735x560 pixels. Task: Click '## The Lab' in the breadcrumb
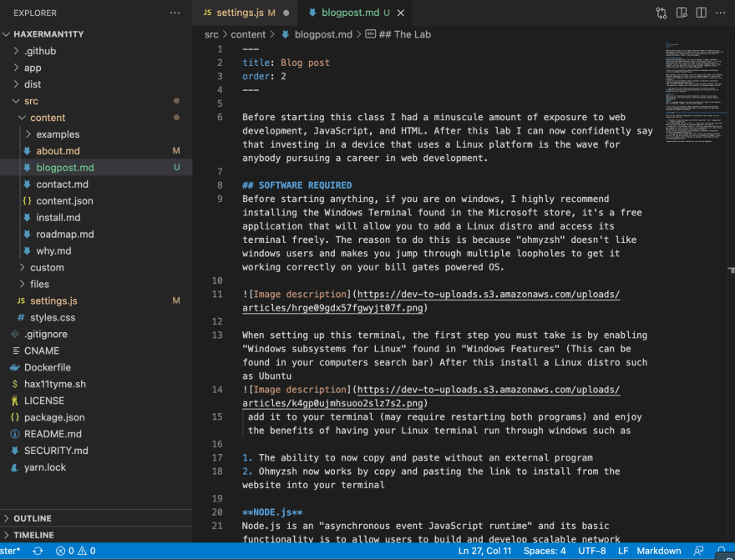pos(404,34)
